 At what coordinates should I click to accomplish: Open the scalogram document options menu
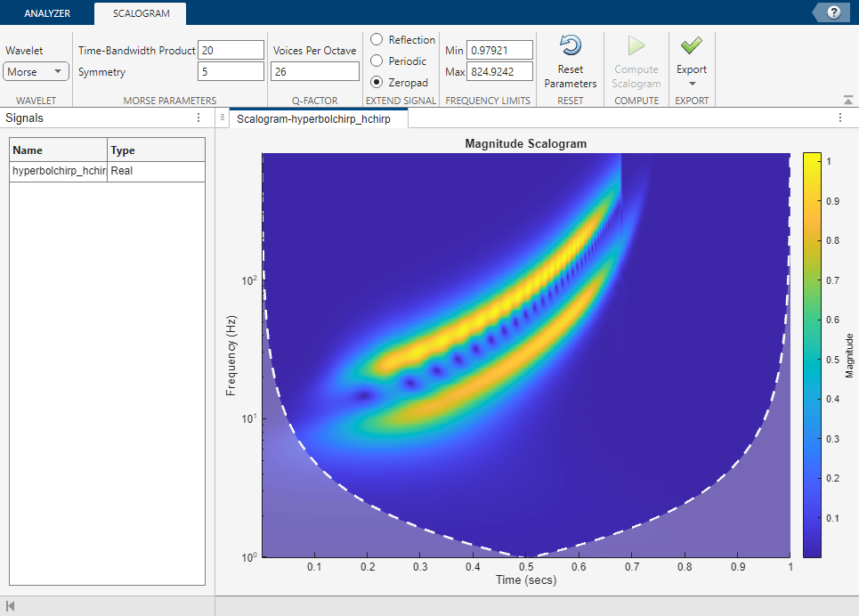[x=840, y=118]
